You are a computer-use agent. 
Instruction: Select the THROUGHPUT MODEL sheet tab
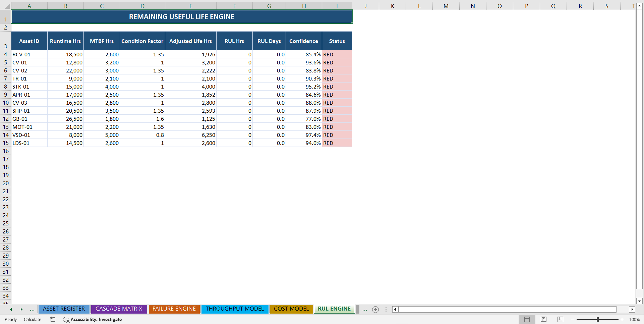point(235,309)
